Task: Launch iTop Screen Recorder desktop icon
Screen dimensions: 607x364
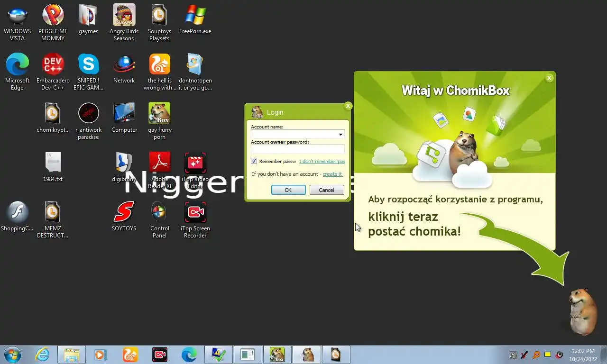Action: coord(195,220)
